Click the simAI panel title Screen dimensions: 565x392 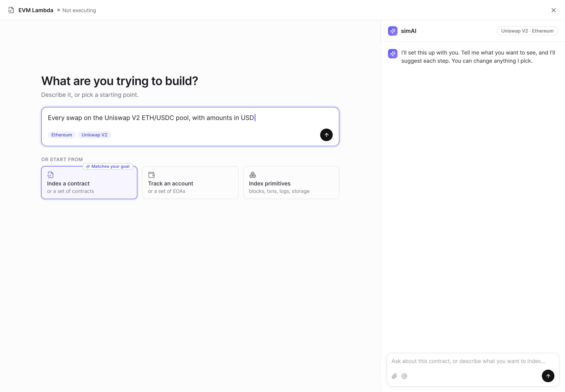click(409, 31)
